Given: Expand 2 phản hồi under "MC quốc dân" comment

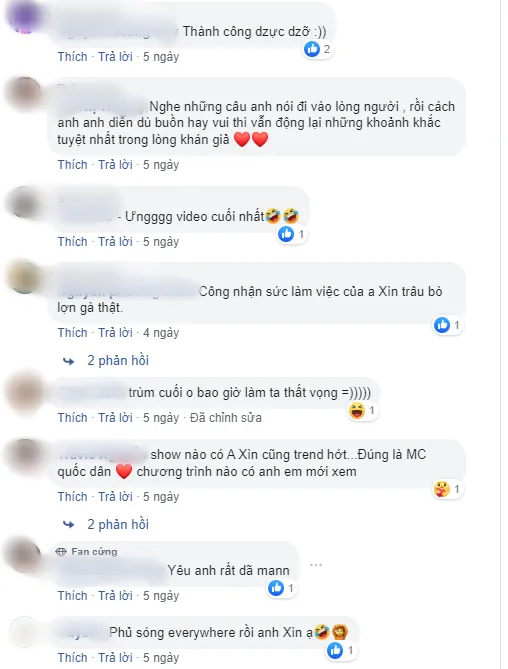Looking at the screenshot, I should click(x=118, y=524).
